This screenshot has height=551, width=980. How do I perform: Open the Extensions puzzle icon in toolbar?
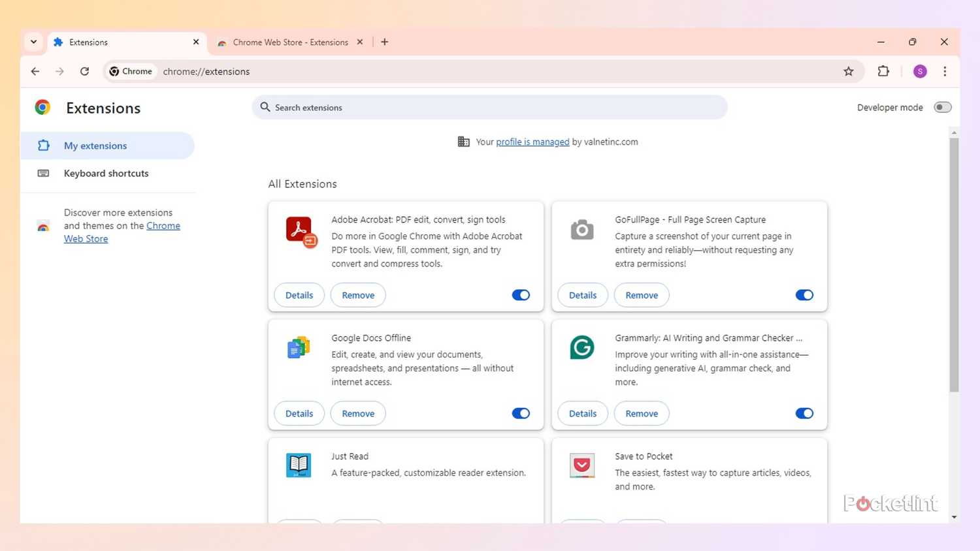883,71
